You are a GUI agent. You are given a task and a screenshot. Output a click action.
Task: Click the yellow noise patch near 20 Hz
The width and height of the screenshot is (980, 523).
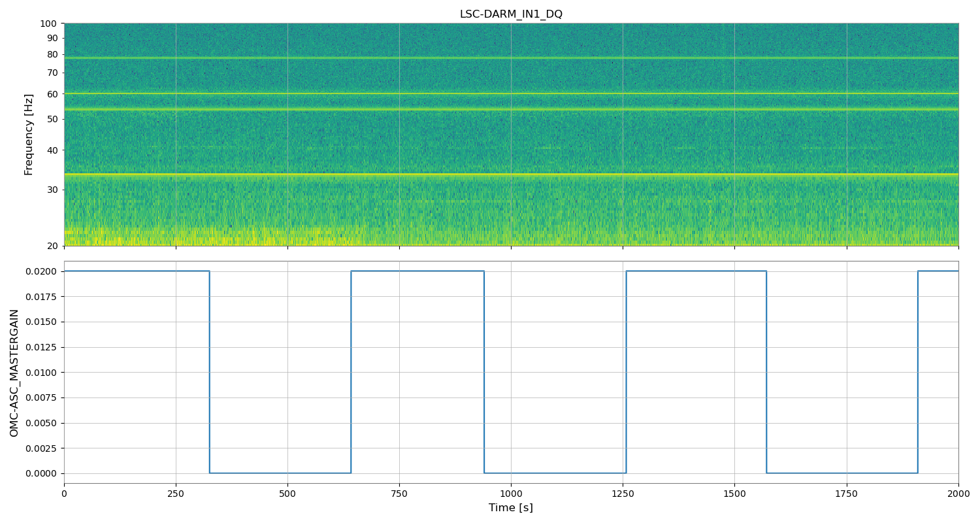[196, 237]
